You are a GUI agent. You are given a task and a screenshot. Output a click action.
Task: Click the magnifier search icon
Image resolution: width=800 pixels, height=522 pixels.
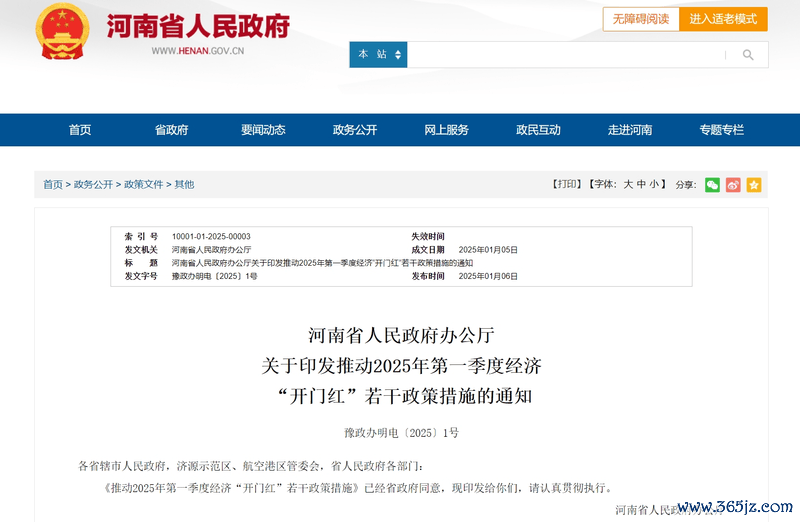[x=748, y=55]
